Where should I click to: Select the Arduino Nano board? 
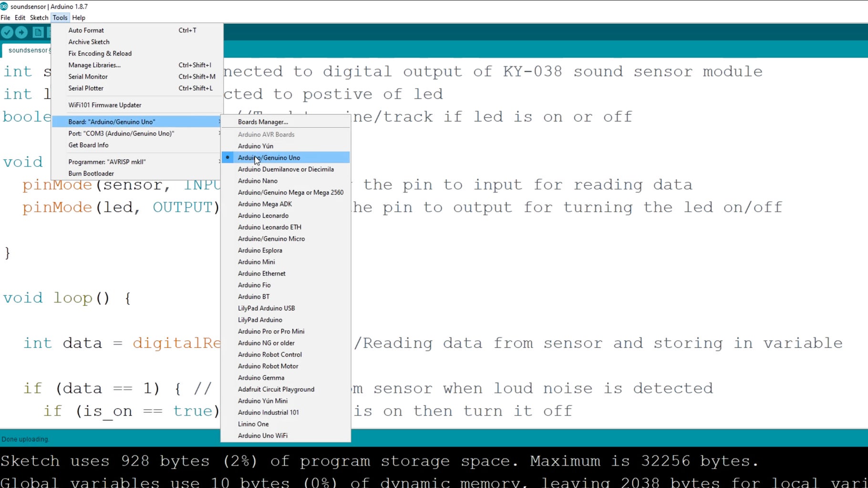click(x=286, y=181)
